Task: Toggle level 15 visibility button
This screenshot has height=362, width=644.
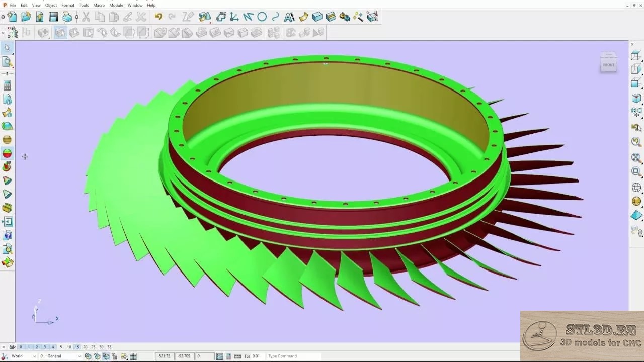Action: [x=77, y=347]
